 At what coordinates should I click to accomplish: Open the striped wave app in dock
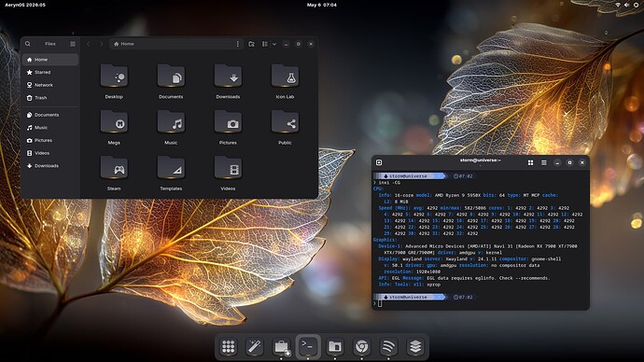pos(388,347)
